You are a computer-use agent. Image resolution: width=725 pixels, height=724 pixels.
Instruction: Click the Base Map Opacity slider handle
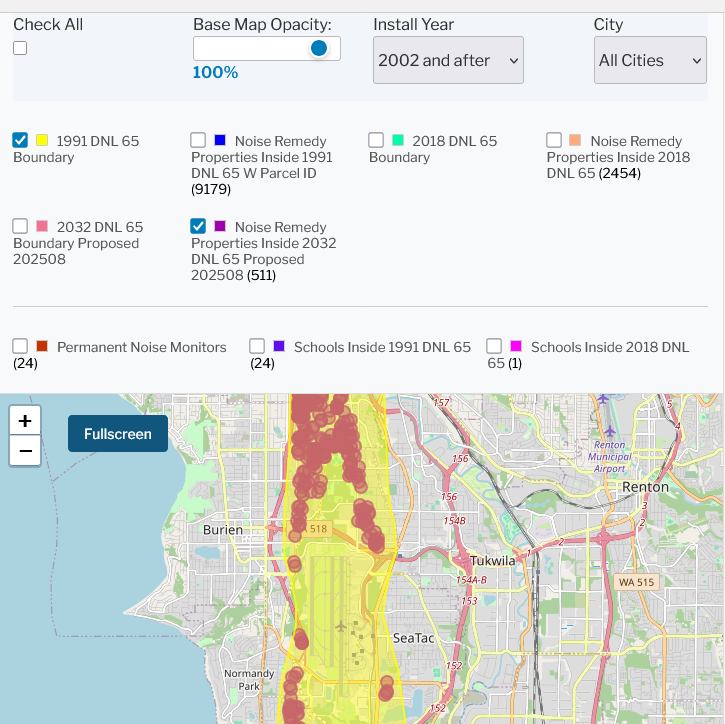coord(318,48)
